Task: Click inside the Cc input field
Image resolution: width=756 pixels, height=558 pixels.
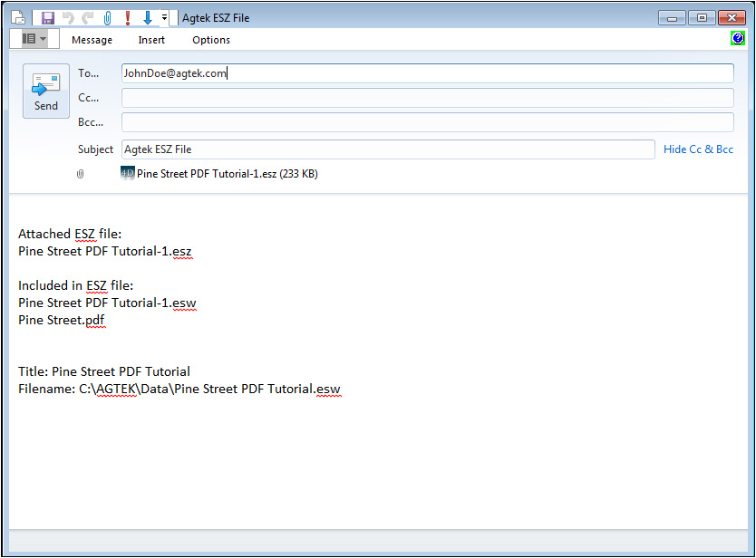Action: point(427,98)
